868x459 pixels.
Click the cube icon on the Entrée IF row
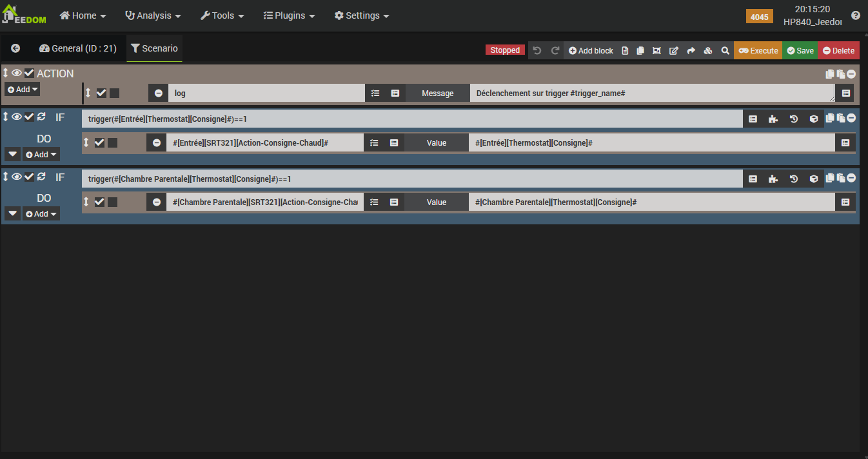tap(814, 119)
